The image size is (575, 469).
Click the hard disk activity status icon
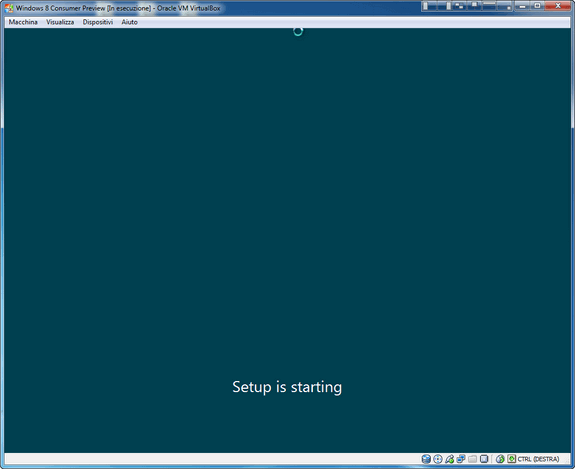(426, 459)
